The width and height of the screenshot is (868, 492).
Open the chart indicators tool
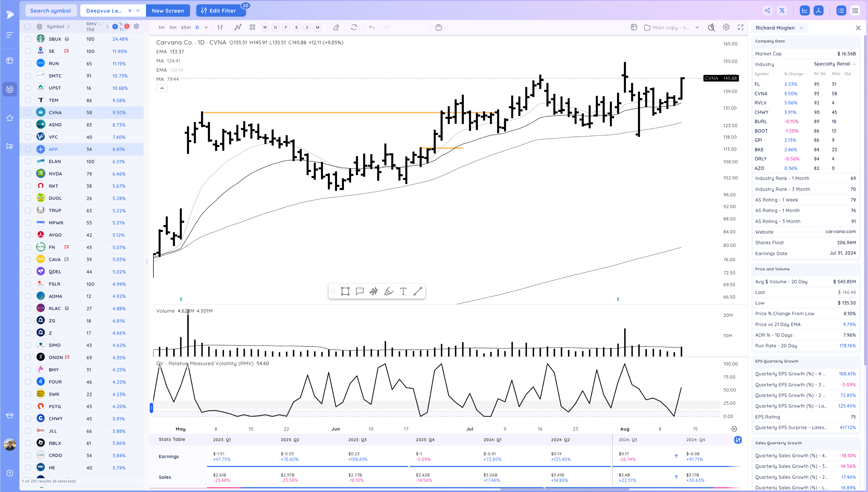(238, 27)
